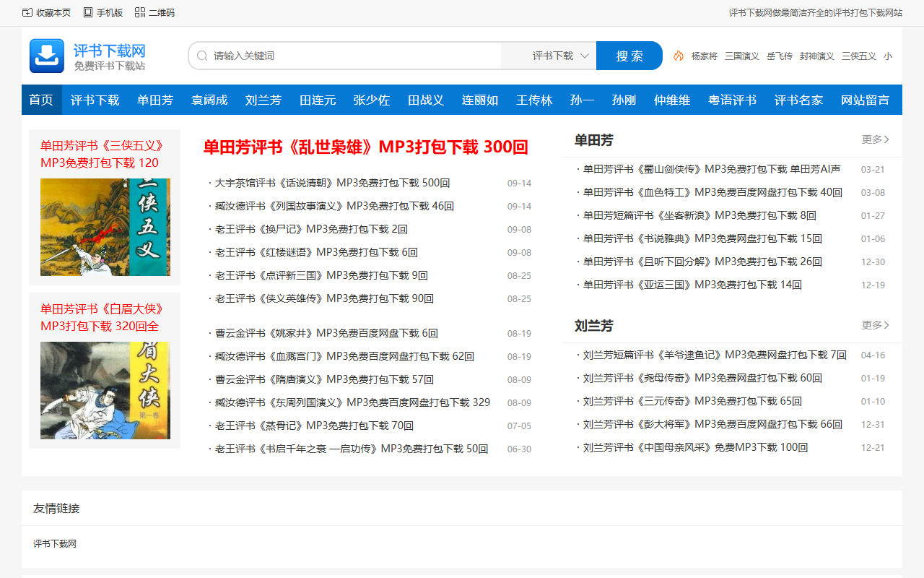Open the 刘兰芳 navigation menu item

(263, 100)
